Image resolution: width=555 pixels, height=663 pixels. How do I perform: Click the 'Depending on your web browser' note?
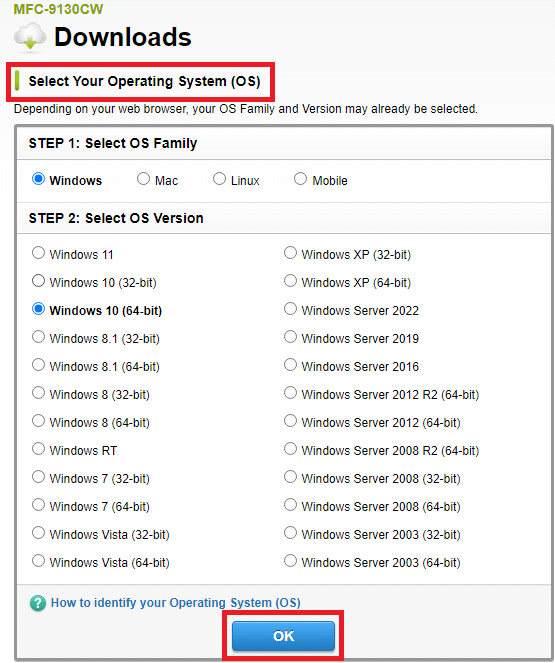click(x=246, y=109)
